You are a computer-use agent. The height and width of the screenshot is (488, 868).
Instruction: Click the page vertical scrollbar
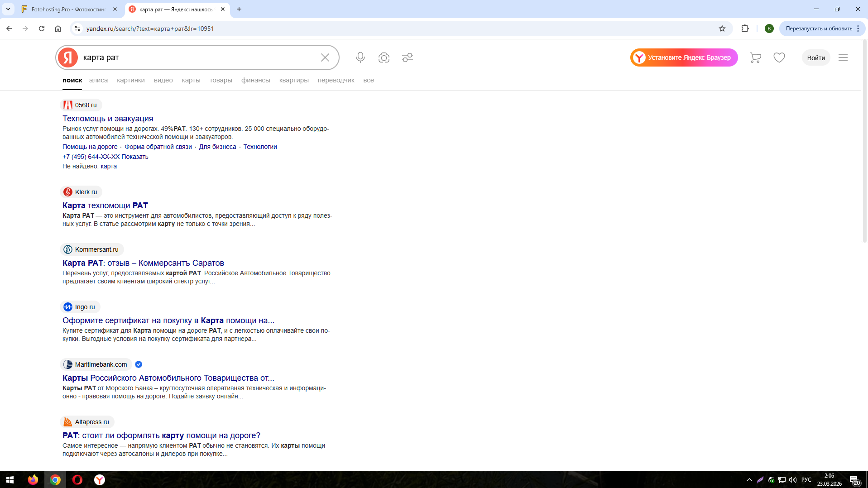click(x=864, y=141)
